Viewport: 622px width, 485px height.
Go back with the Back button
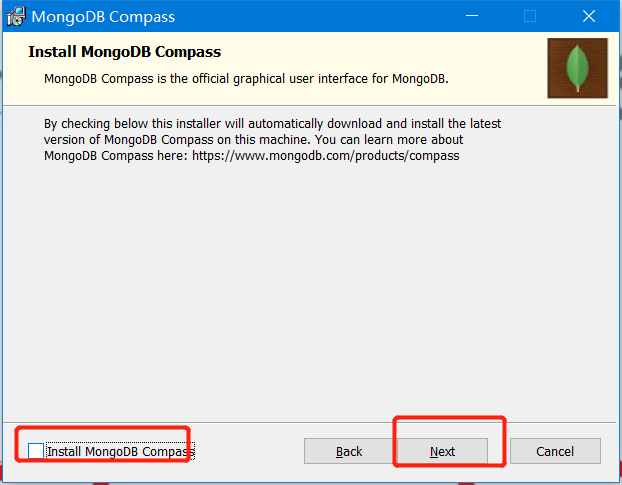click(x=349, y=451)
